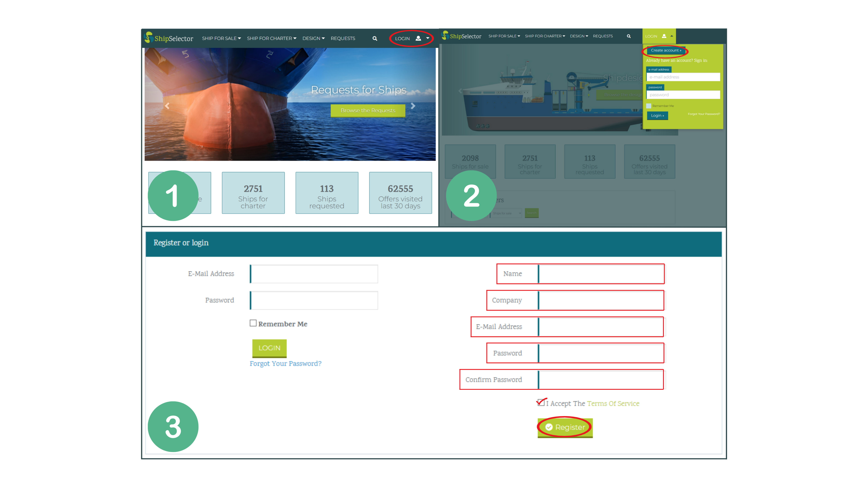Viewport: 868px width, 488px height.
Task: Open 2751 Ships for charter tile in panel 2
Action: (530, 161)
